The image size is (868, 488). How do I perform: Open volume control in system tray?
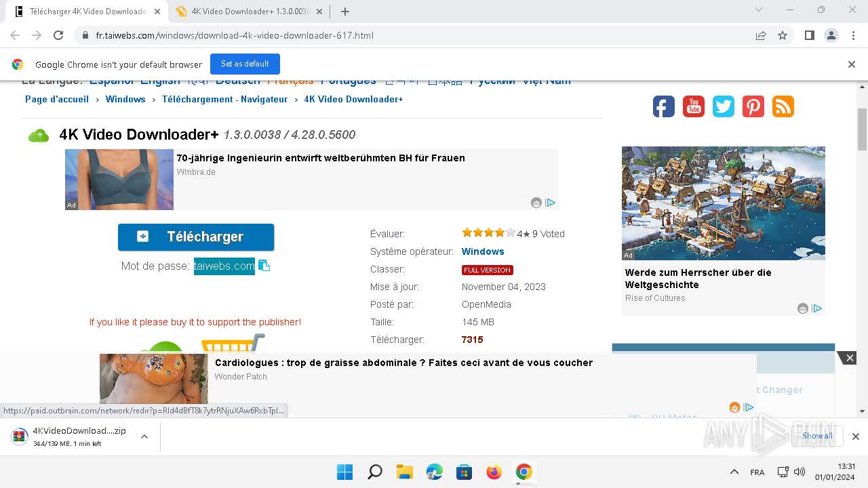pyautogui.click(x=800, y=472)
